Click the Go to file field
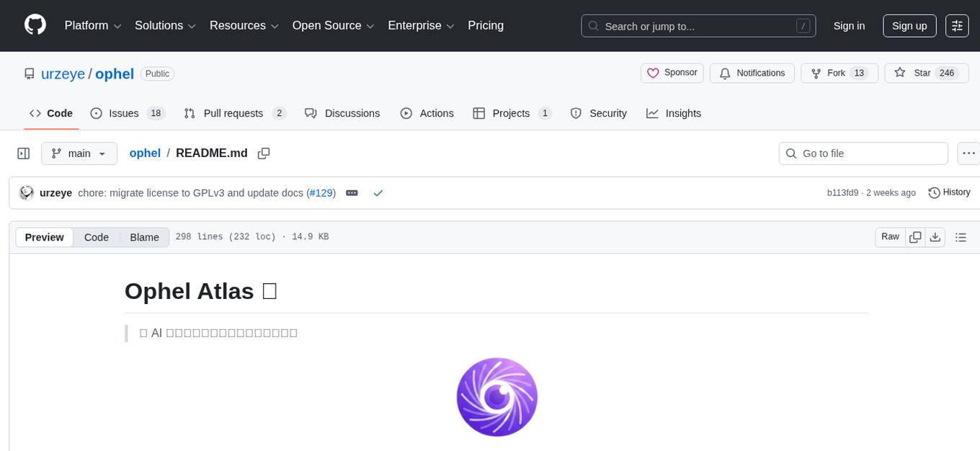The image size is (980, 451). tap(863, 153)
